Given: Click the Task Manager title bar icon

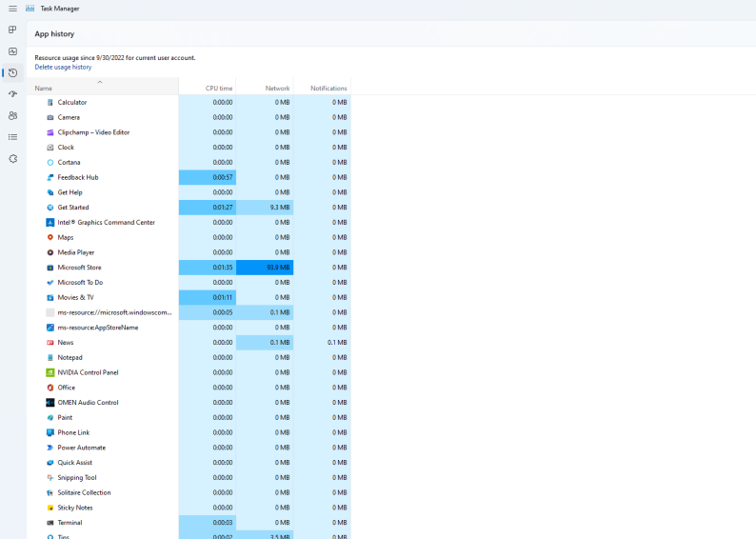Looking at the screenshot, I should tap(30, 9).
